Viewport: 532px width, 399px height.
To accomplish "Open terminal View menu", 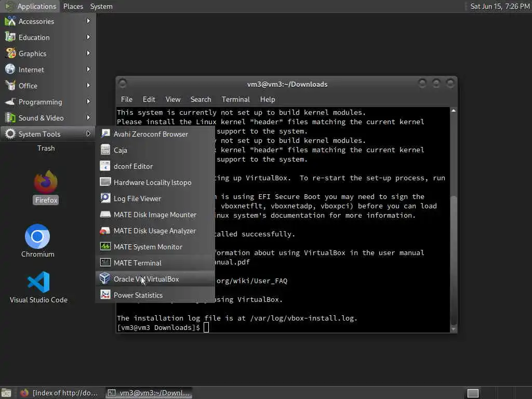I will tap(172, 99).
